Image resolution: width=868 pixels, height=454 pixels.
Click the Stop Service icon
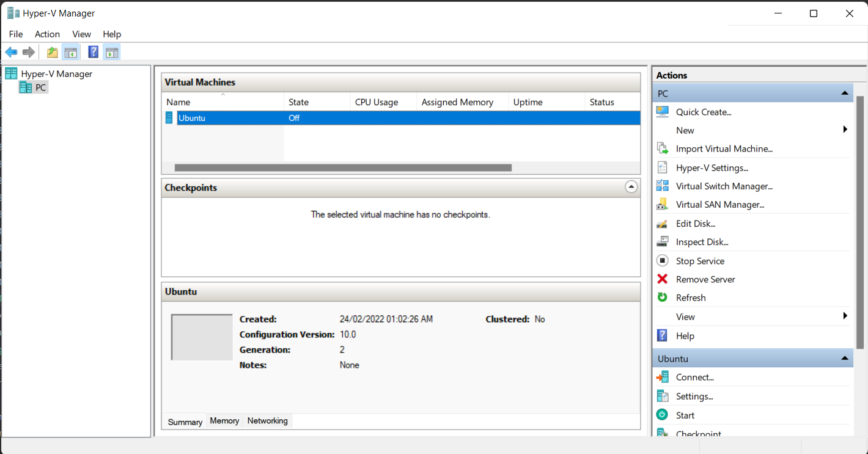(662, 260)
